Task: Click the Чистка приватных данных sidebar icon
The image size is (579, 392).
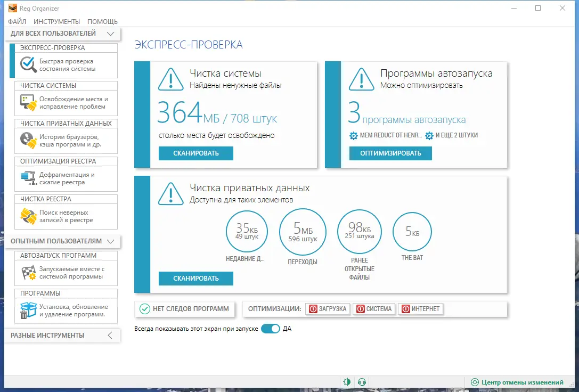Action: point(28,140)
